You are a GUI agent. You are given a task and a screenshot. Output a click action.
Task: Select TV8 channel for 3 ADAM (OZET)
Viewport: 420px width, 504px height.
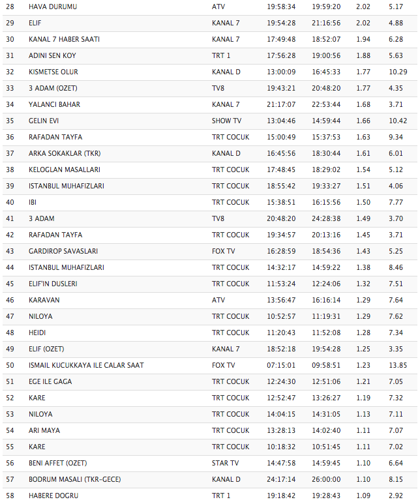(x=218, y=88)
